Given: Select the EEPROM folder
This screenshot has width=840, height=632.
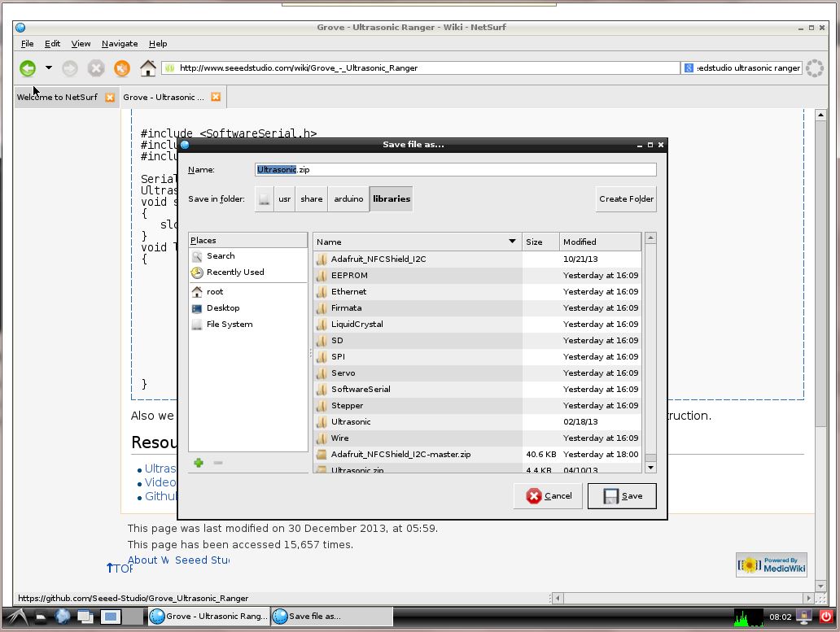Looking at the screenshot, I should click(477, 275).
